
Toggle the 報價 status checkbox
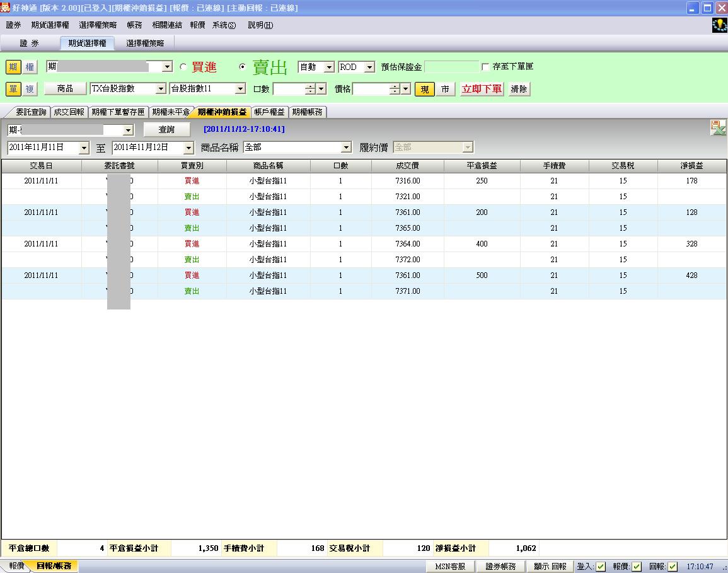click(x=637, y=567)
